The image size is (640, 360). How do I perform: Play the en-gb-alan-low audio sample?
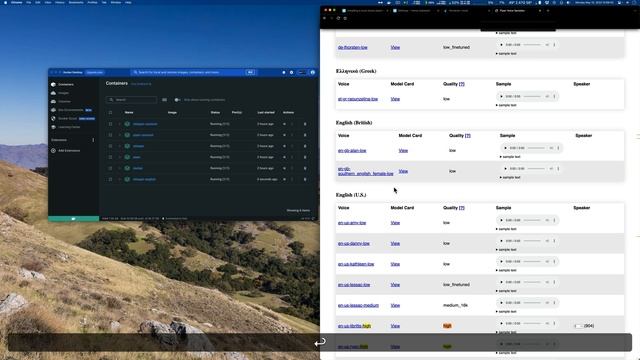(x=505, y=148)
